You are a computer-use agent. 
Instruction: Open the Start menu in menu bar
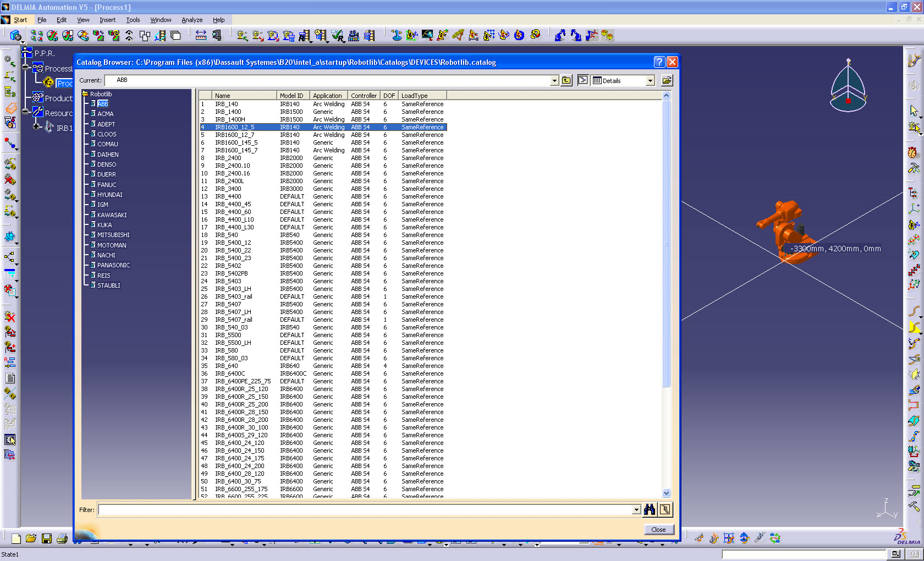point(20,20)
